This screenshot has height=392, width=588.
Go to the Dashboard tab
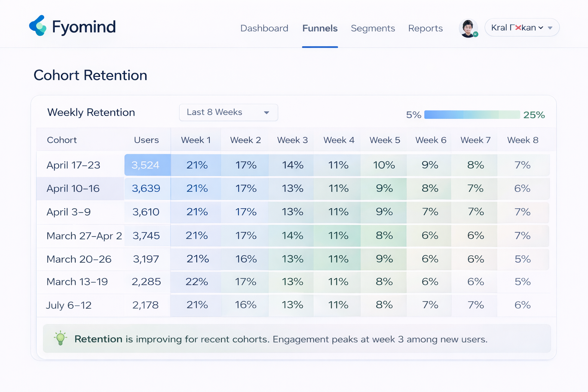[x=264, y=28]
